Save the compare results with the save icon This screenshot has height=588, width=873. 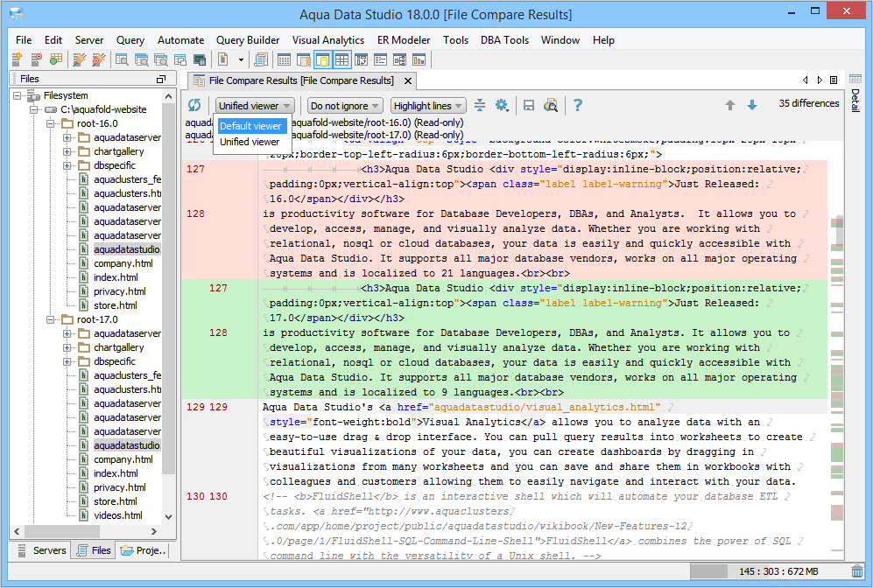coord(528,105)
